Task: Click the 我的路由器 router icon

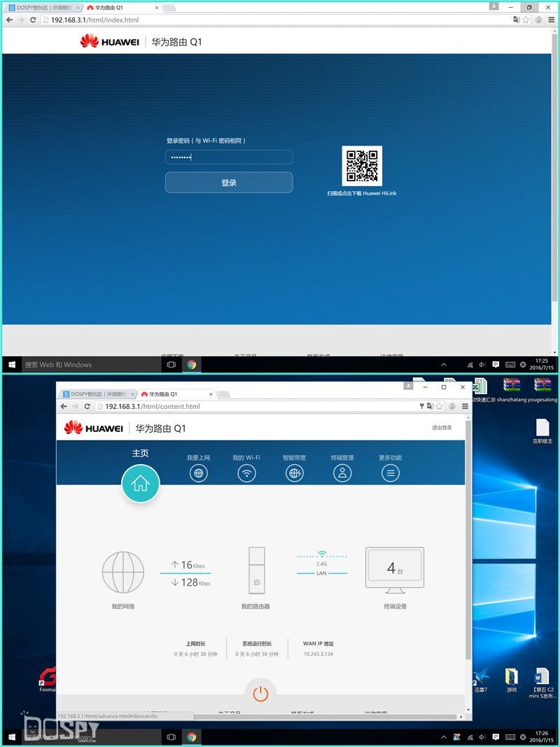Action: tap(256, 570)
